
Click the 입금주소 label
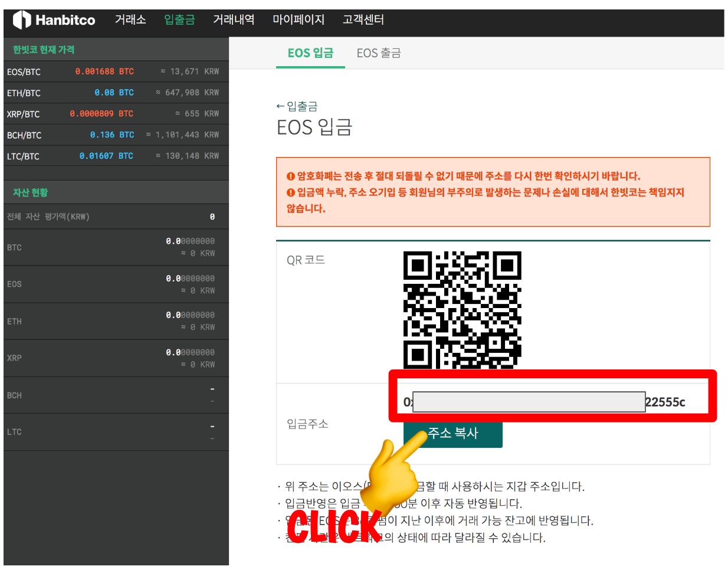click(307, 424)
